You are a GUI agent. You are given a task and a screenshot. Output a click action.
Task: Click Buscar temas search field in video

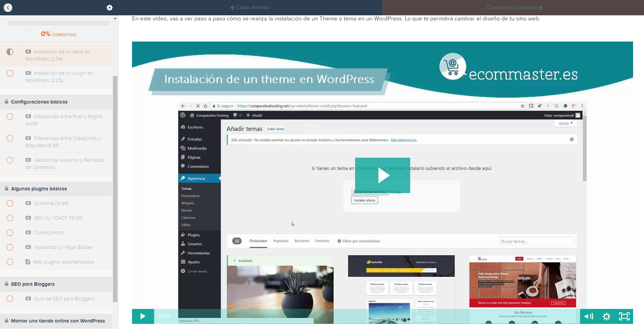[x=536, y=241]
